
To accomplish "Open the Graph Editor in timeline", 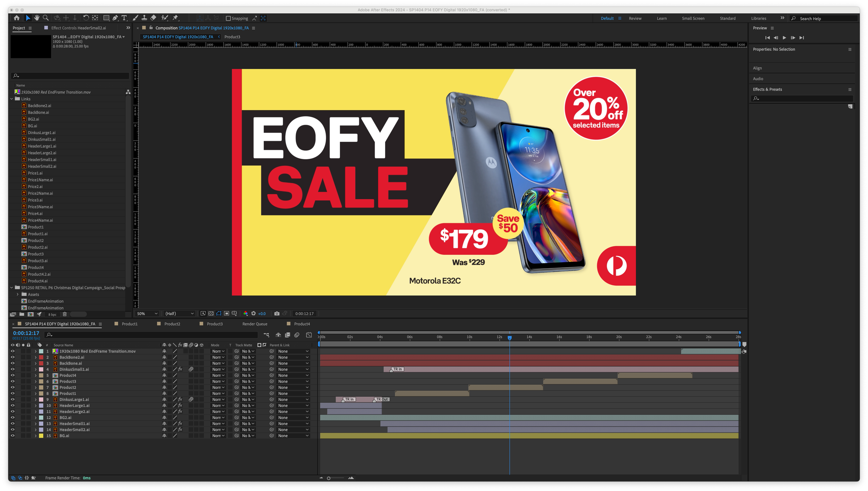I will coord(309,335).
